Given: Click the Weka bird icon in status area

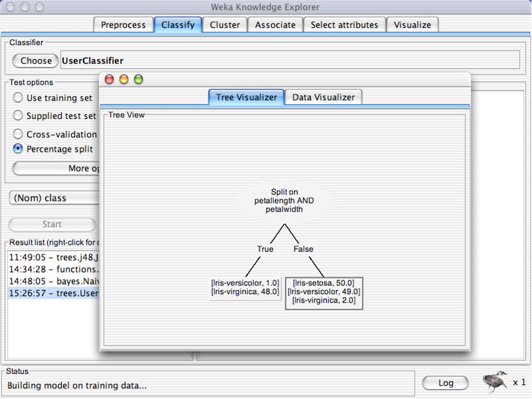Looking at the screenshot, I should tap(495, 382).
